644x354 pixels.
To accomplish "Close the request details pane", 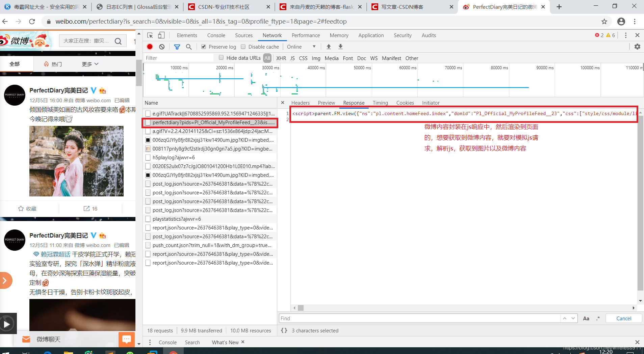I will coord(283,103).
